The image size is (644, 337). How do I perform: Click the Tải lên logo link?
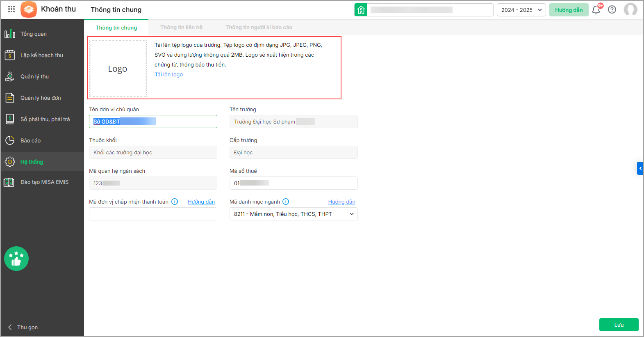(x=168, y=75)
